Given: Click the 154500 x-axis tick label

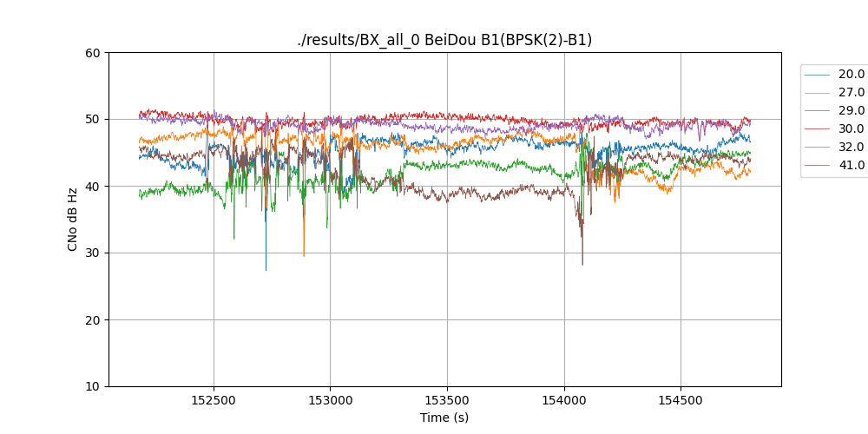Looking at the screenshot, I should [681, 399].
